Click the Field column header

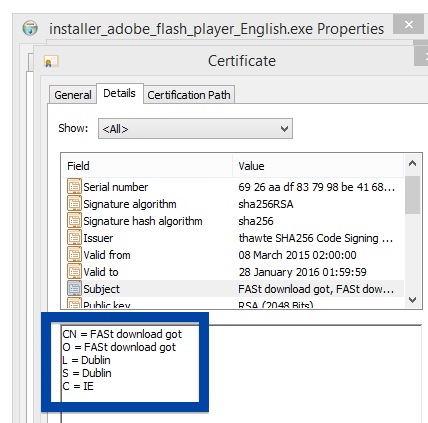point(147,166)
